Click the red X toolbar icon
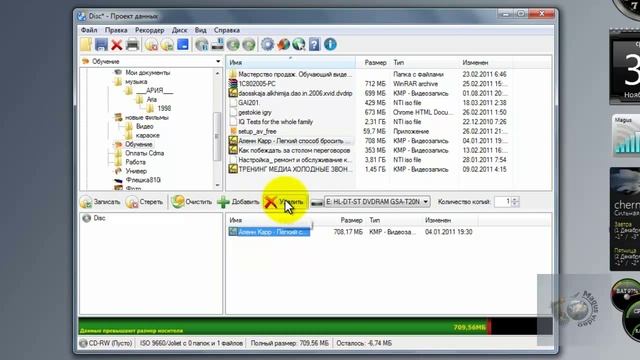 click(117, 44)
